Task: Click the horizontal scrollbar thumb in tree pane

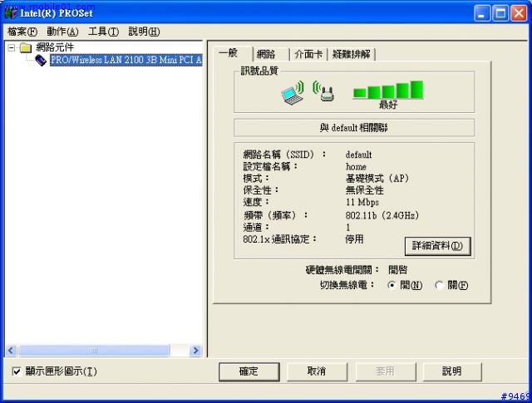Action: (94, 350)
